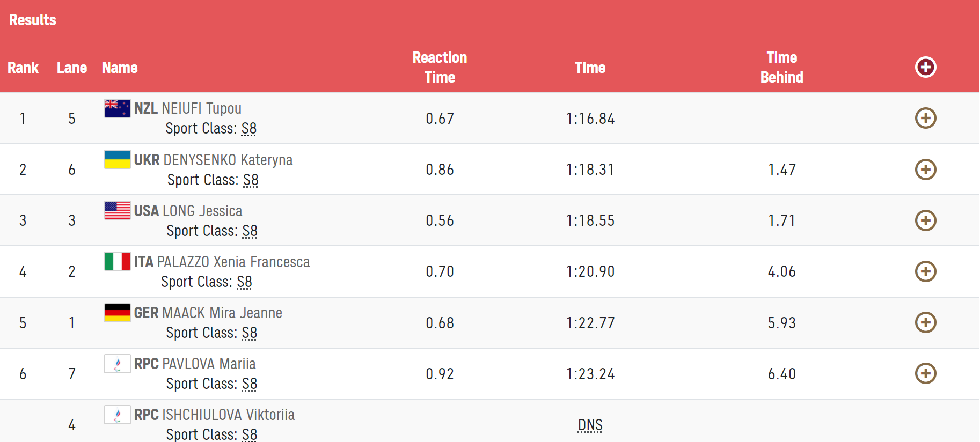Expand details for PAVLOVA Mariia row
Image resolution: width=980 pixels, height=442 pixels.
point(925,373)
